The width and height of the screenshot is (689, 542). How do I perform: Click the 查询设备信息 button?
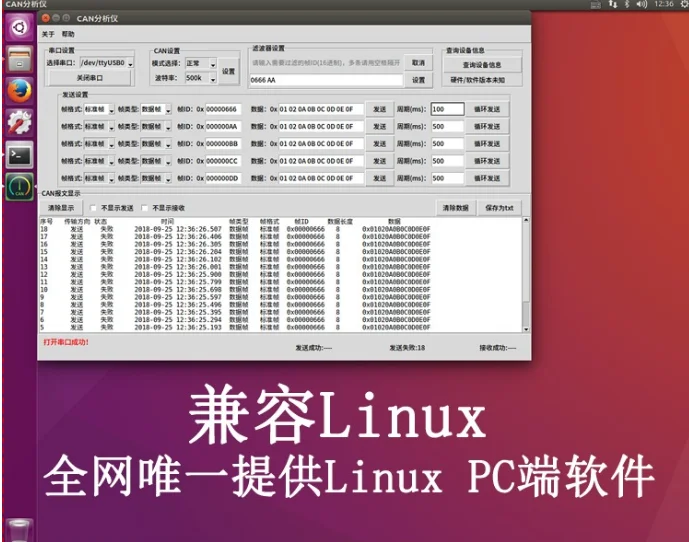482,65
